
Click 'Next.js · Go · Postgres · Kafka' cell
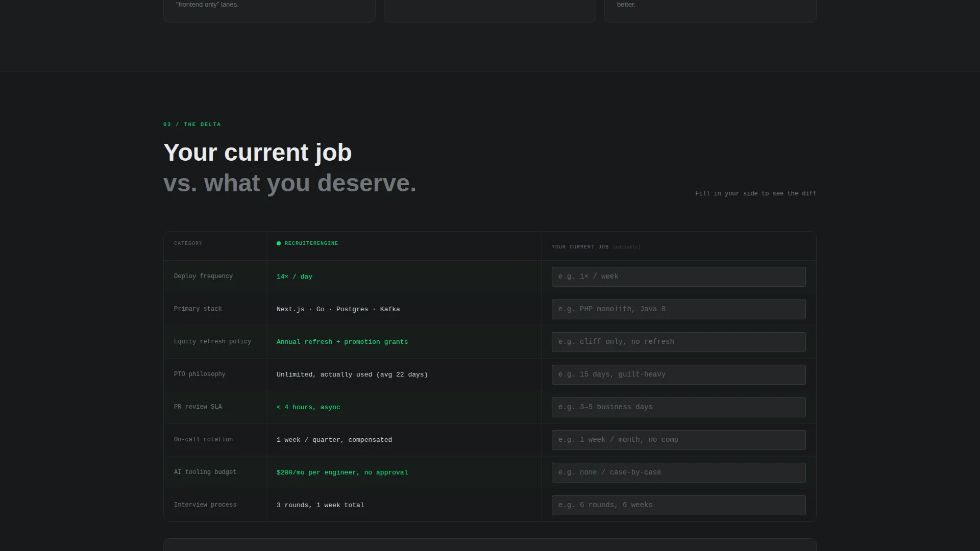click(x=338, y=309)
